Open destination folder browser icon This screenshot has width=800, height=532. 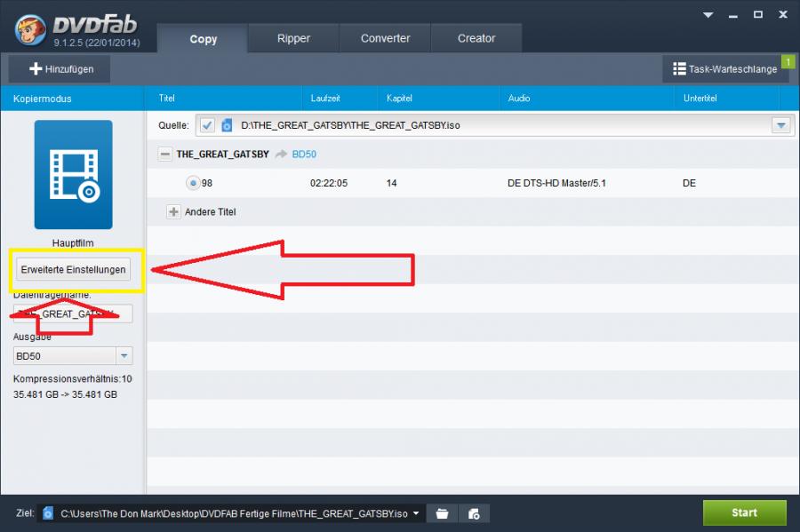point(442,513)
